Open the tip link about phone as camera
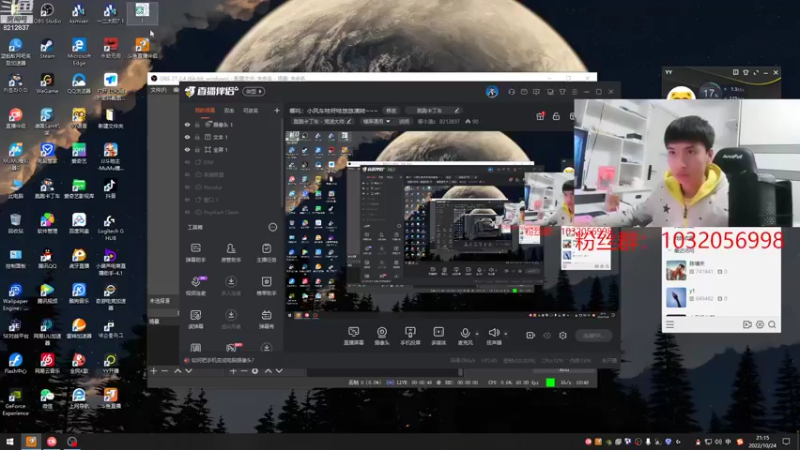Image resolution: width=800 pixels, height=450 pixels. [222, 360]
